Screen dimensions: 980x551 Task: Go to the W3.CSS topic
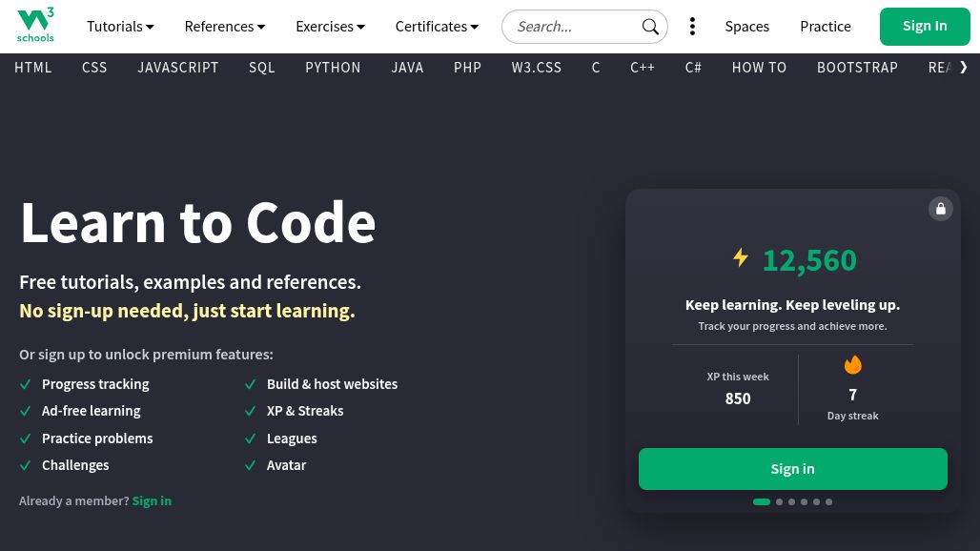coord(537,68)
